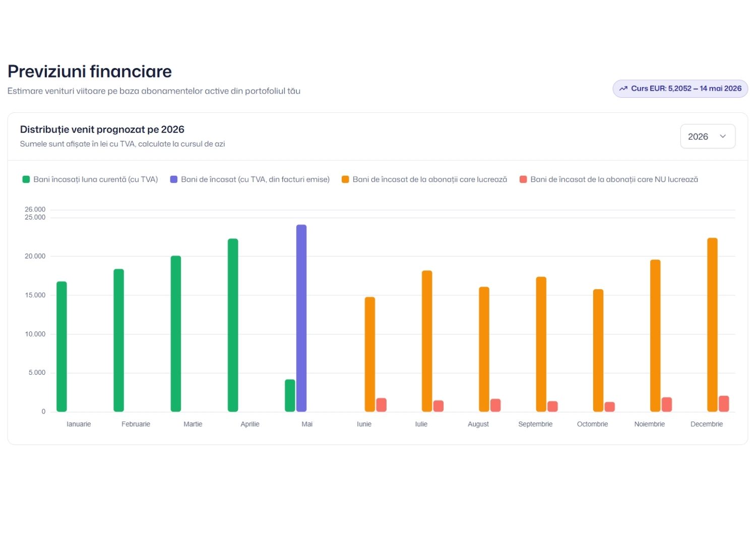Click the tall purple Mai bar
Viewport: 756px width, 544px height.
pyautogui.click(x=301, y=318)
